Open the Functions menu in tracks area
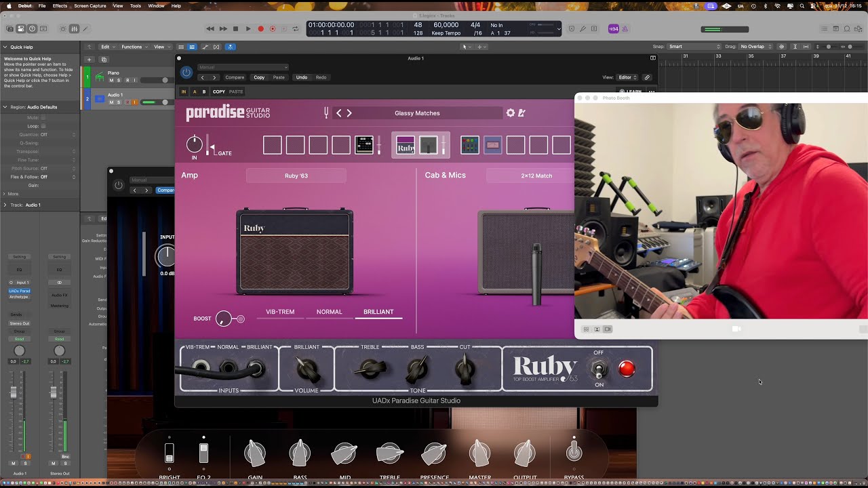This screenshot has height=488, width=868. (x=134, y=47)
